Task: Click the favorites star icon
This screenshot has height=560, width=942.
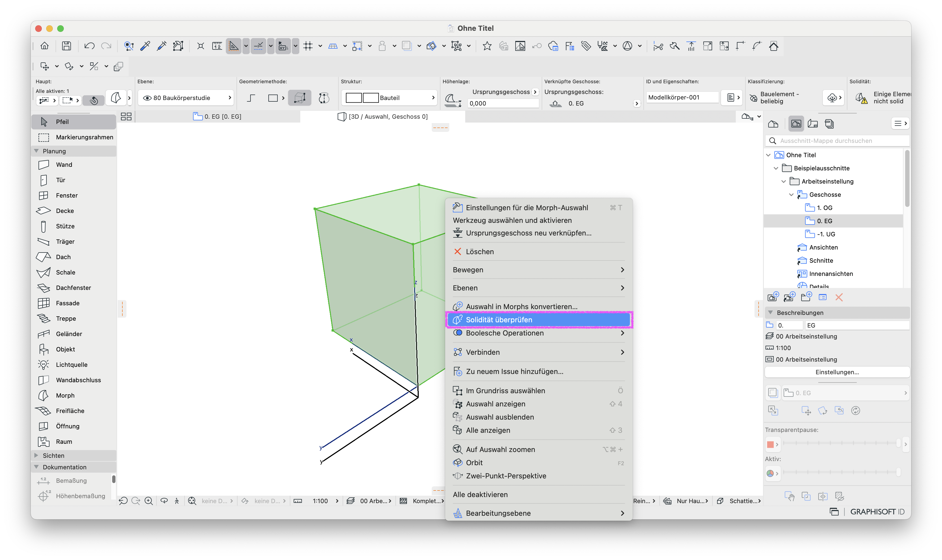Action: click(487, 46)
